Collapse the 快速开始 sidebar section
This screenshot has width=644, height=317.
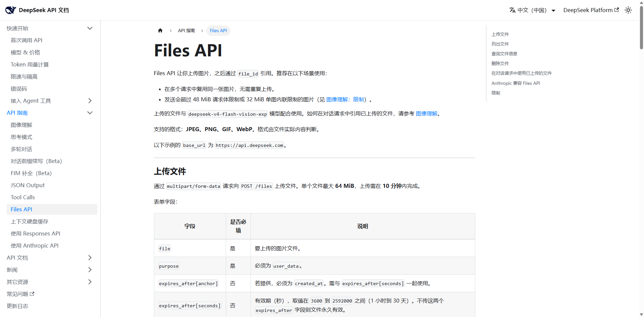tap(90, 28)
